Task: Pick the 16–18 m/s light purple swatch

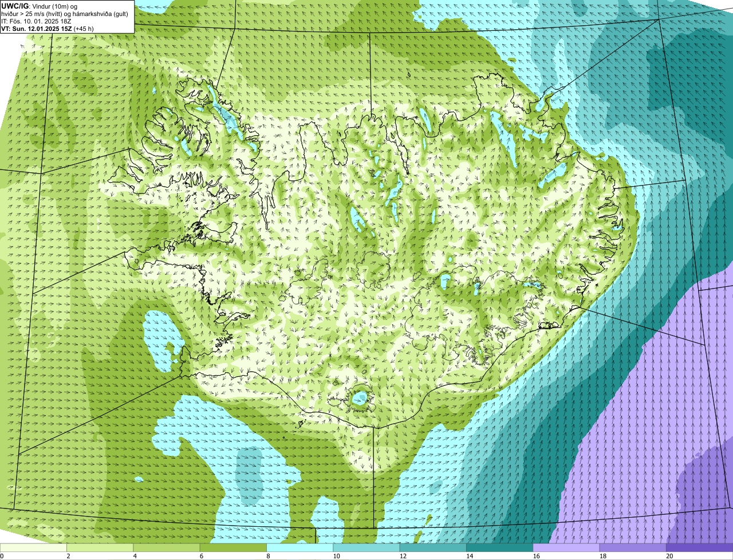Action: tap(566, 548)
